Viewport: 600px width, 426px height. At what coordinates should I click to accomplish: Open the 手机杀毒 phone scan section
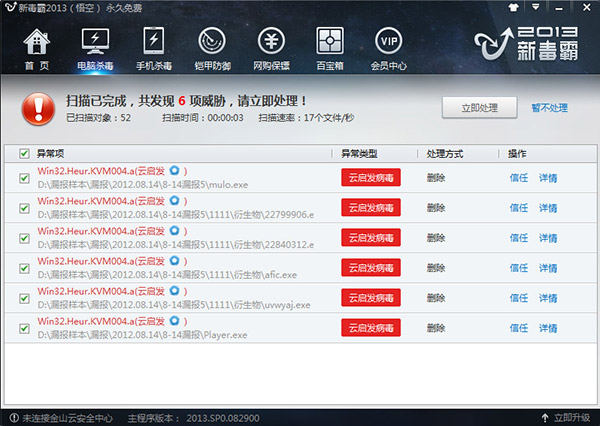(x=154, y=49)
